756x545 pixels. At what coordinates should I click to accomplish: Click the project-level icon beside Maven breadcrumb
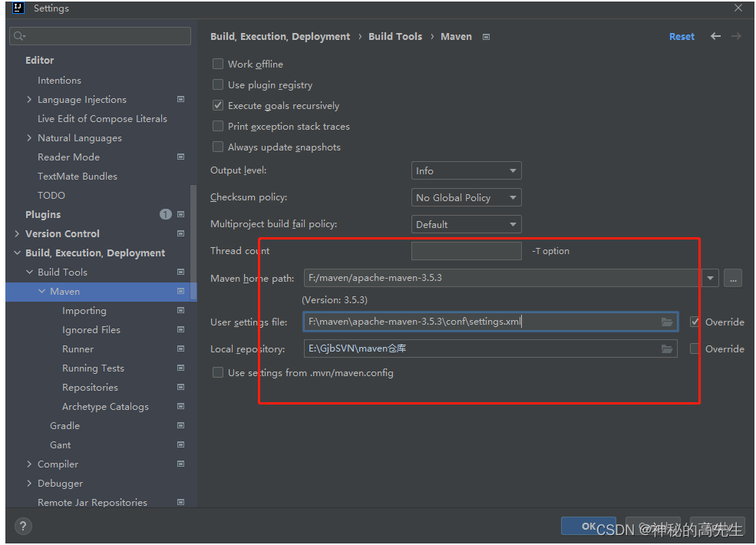(486, 37)
